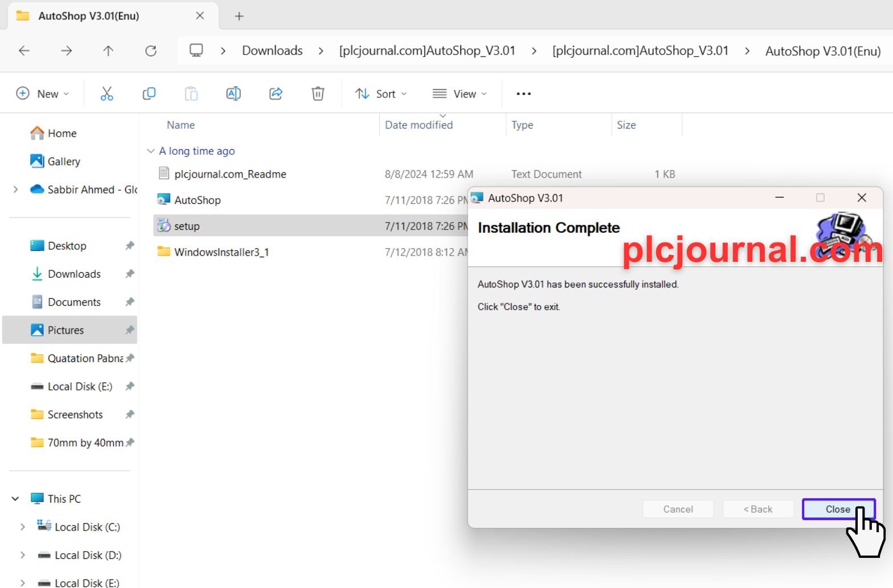Click the Rename icon in toolbar
This screenshot has height=588, width=893.
[234, 94]
